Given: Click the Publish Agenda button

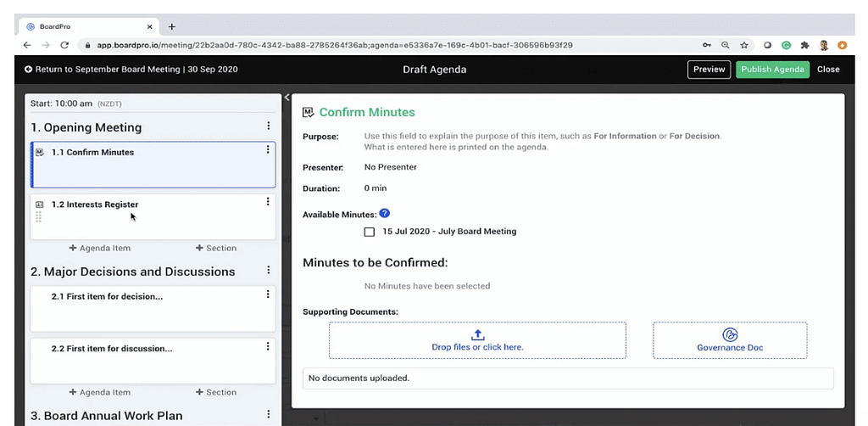Looking at the screenshot, I should [x=772, y=70].
